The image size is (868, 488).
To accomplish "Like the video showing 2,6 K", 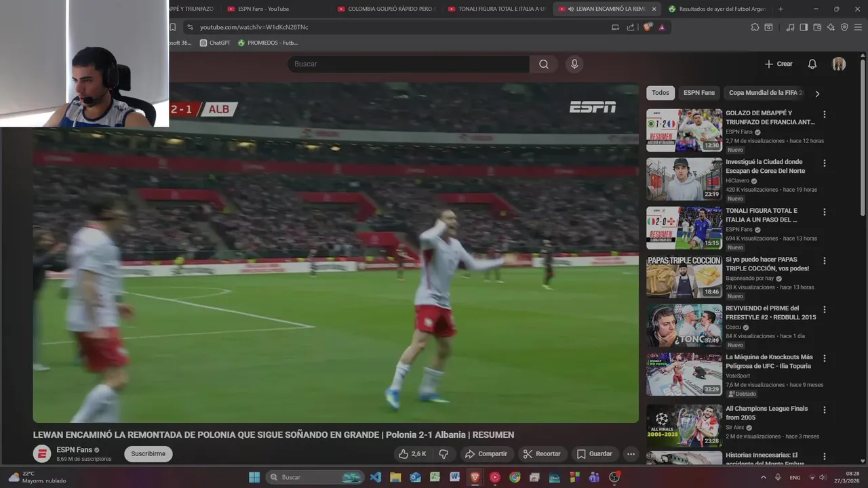I will tap(412, 453).
